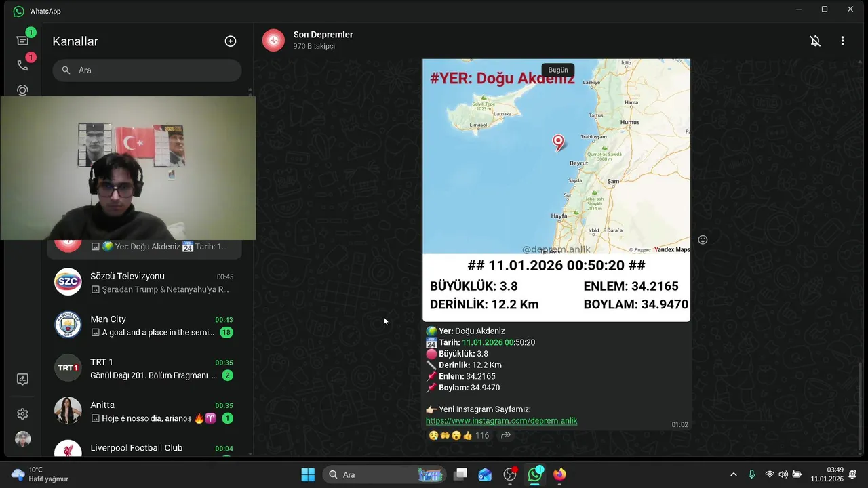Open the weather widget 10°C Hafif yağmur
This screenshot has width=868, height=488.
(x=41, y=474)
